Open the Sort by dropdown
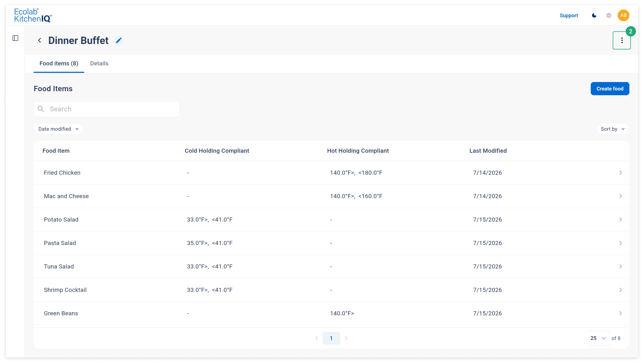 click(613, 129)
